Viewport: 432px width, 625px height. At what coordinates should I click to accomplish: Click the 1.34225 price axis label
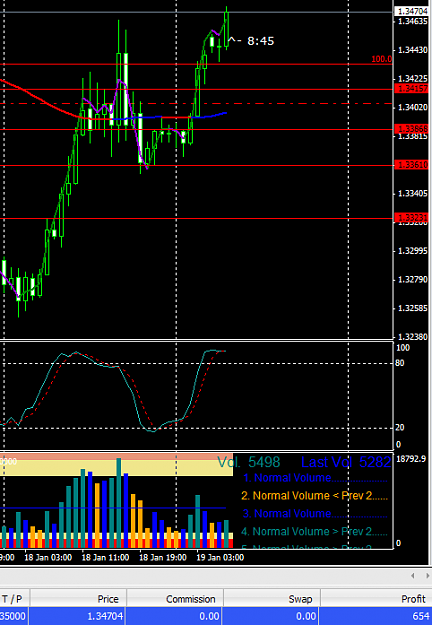coord(412,78)
